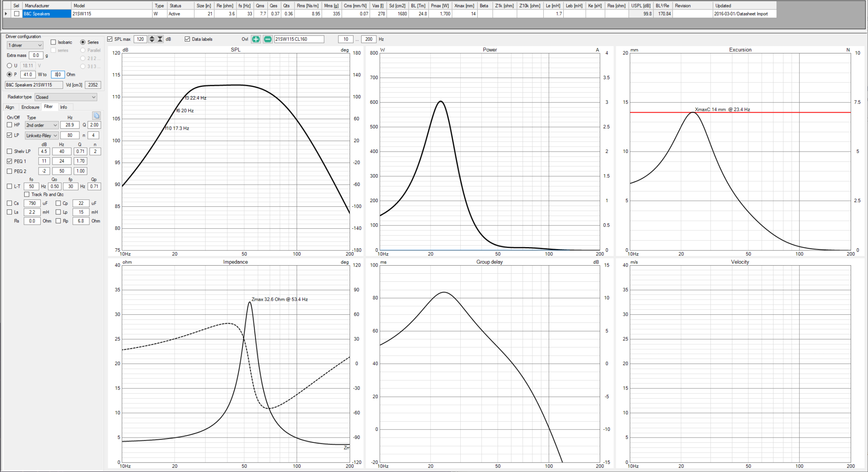Enable the PEQ 2 checkbox
The height and width of the screenshot is (472, 868).
point(10,171)
